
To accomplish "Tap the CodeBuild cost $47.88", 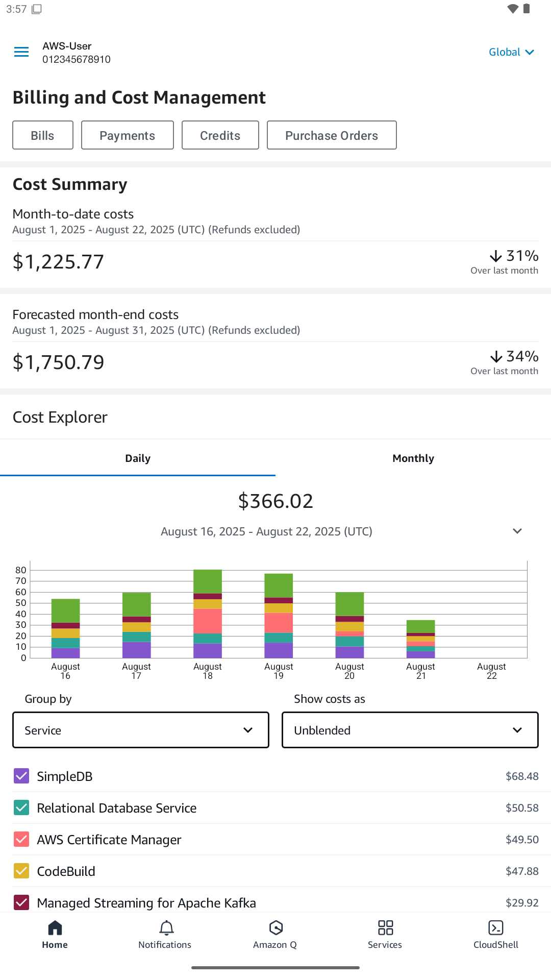I will tap(522, 871).
